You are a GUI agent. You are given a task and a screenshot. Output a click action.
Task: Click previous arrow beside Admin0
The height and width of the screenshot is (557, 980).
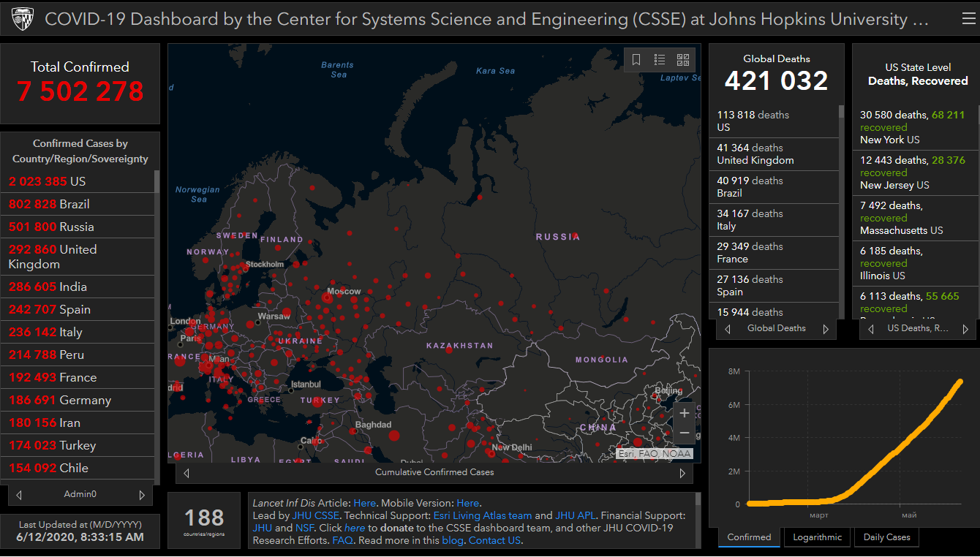coord(19,495)
